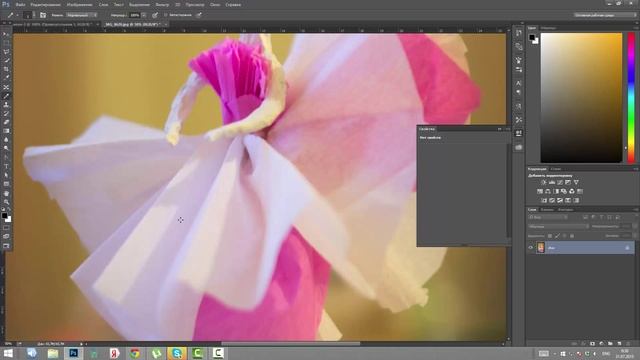Toggle lock all in Layers panel
Viewport: 640px width, 360px height.
(572, 236)
